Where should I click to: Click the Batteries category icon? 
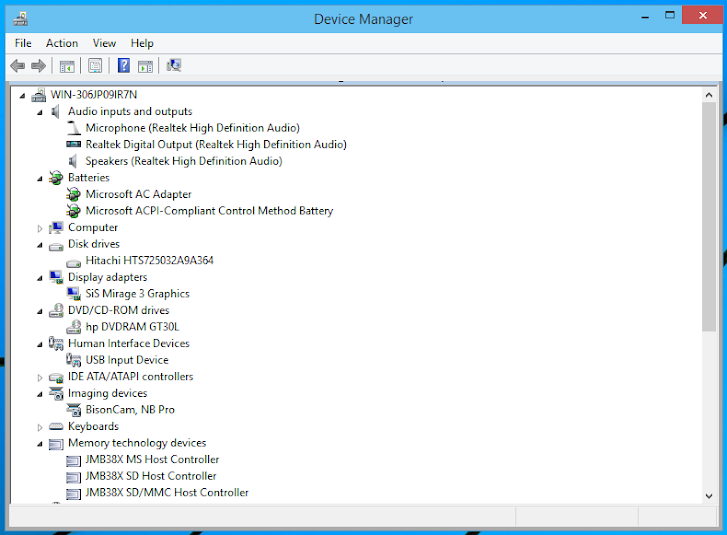point(56,178)
